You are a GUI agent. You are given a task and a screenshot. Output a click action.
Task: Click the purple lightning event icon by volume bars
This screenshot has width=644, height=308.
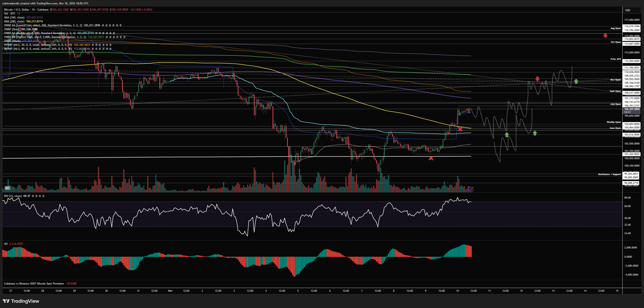tap(471, 190)
